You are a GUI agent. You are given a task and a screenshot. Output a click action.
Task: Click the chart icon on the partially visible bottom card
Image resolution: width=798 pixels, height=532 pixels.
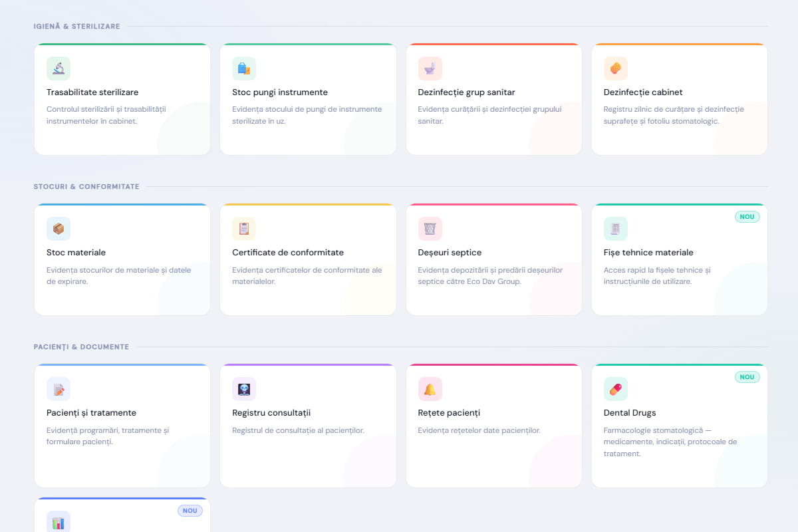click(59, 522)
